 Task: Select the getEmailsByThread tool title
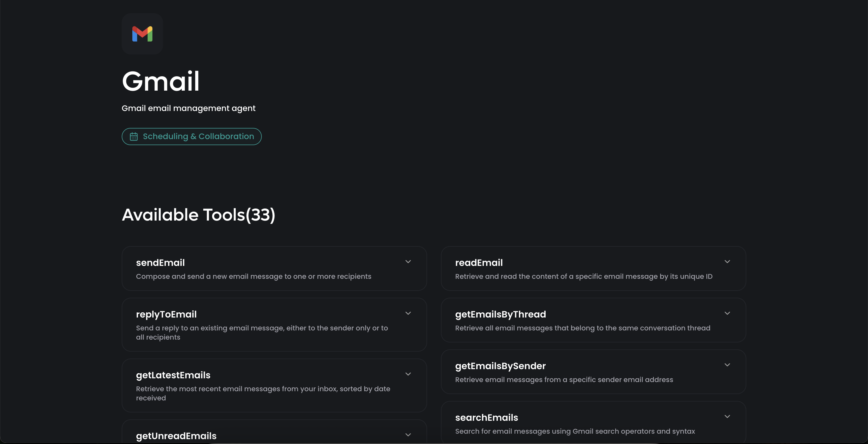(x=500, y=314)
